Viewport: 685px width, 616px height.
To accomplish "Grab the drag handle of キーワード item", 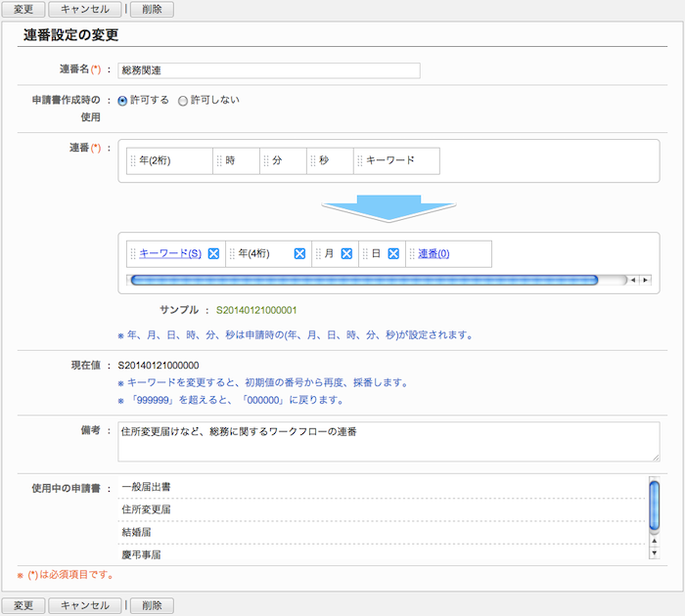I will point(360,160).
